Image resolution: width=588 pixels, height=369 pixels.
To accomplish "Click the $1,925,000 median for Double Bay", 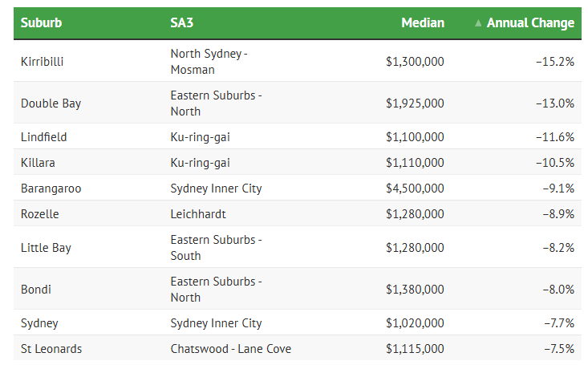I will (x=415, y=103).
